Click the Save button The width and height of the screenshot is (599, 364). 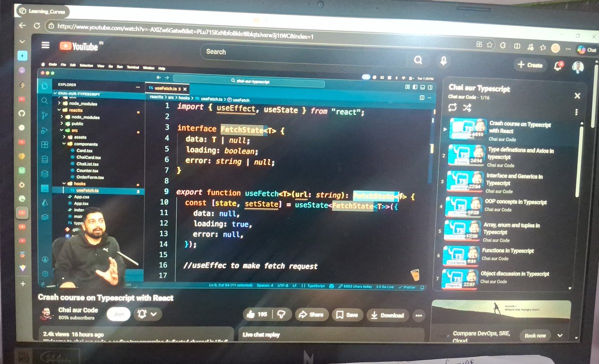347,315
